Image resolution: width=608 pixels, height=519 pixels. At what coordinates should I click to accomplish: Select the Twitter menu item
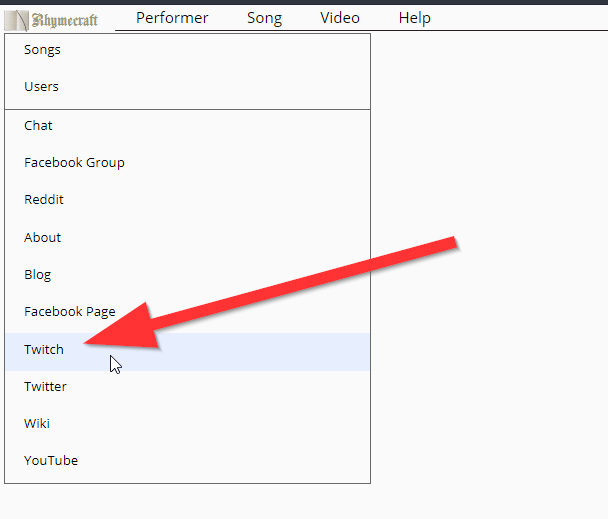pos(45,387)
